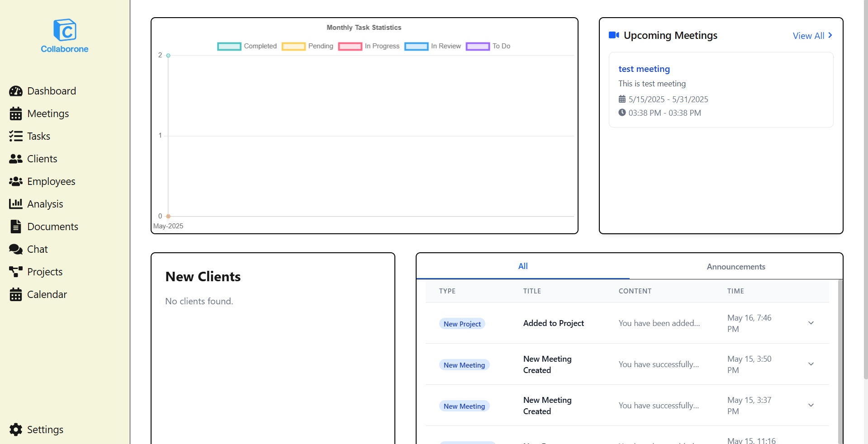Toggle Pending series in chart legend
Image resolution: width=868 pixels, height=444 pixels.
pos(308,46)
